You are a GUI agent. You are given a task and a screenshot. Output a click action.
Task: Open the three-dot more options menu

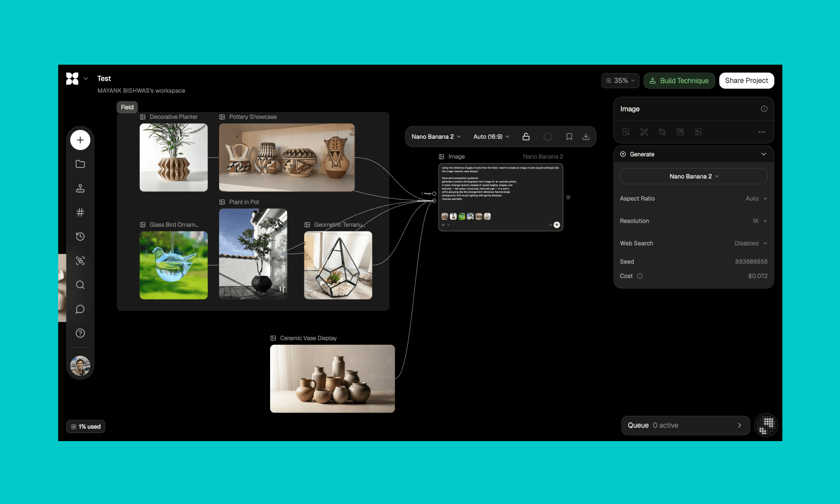click(762, 132)
